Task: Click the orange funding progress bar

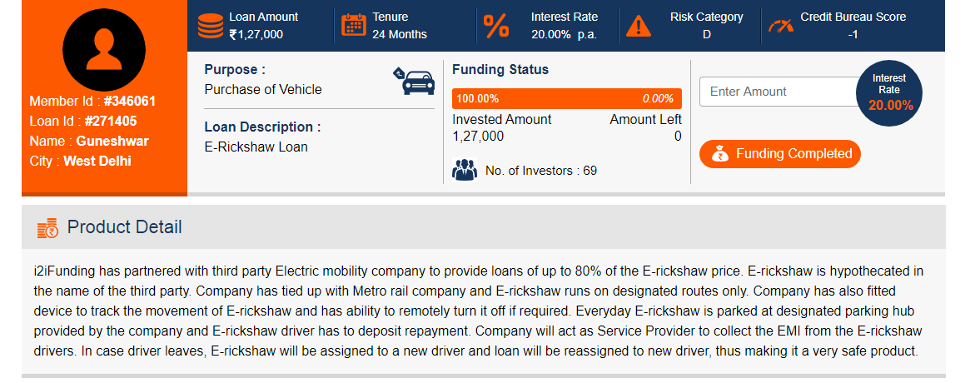Action: click(x=567, y=99)
